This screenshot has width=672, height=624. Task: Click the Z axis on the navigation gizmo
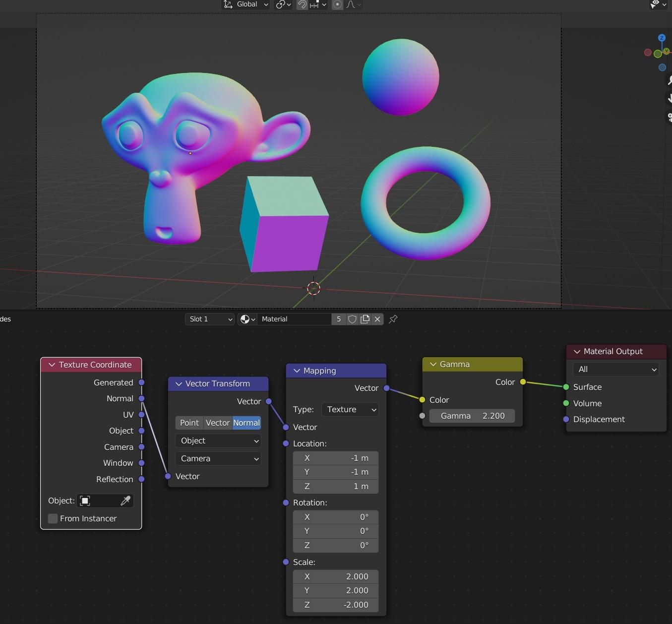(x=662, y=38)
